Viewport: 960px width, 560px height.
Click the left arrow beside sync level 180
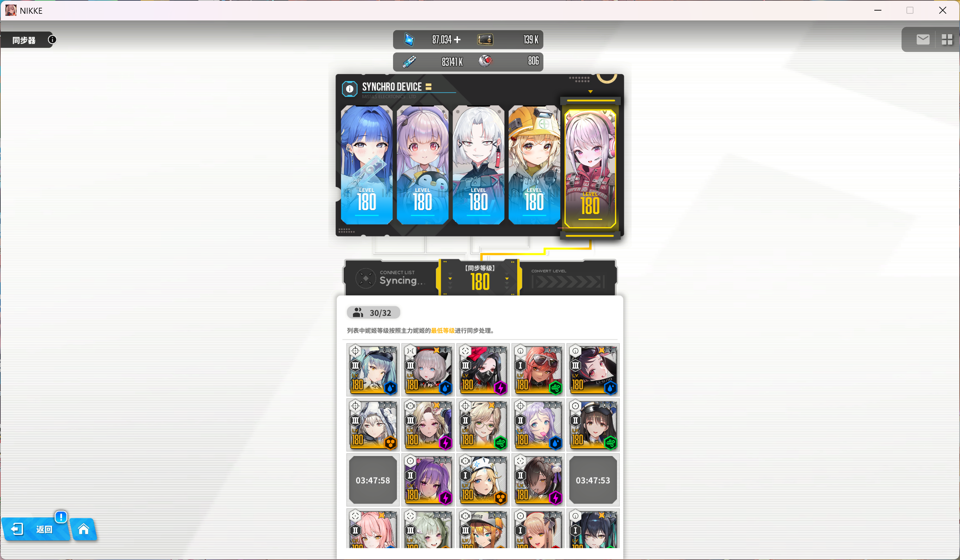(450, 279)
